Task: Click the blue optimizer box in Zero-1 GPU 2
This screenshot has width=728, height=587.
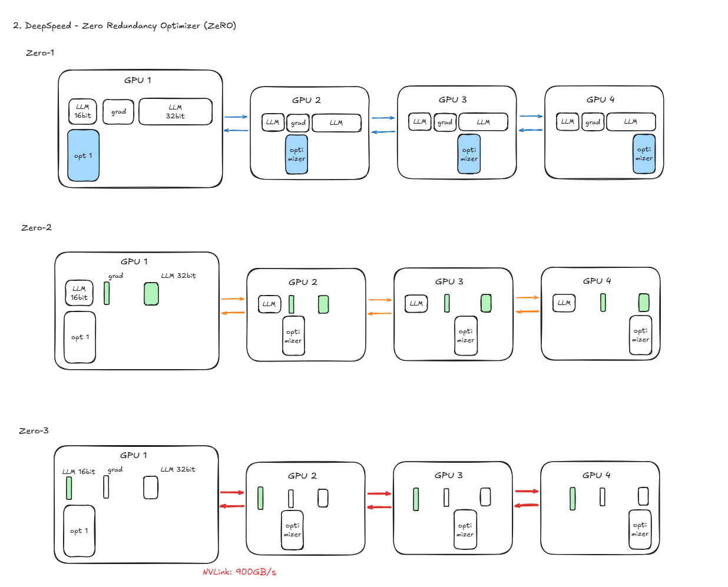Action: 296,154
